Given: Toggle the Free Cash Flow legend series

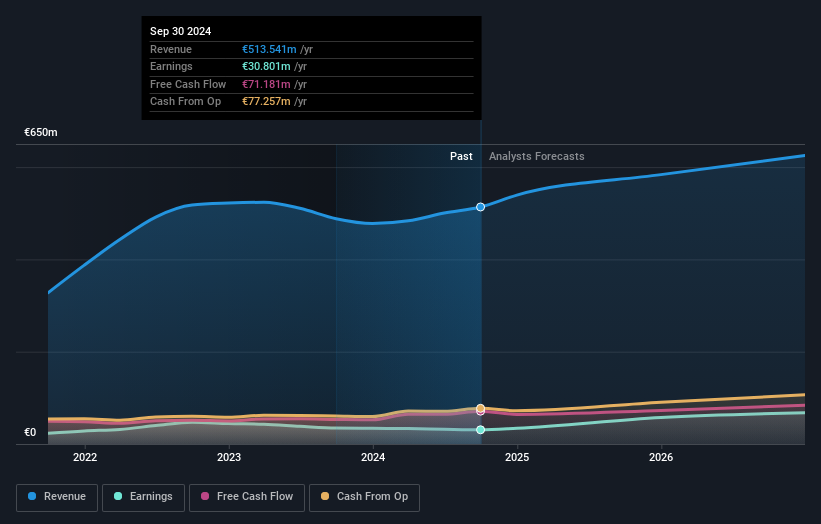Looking at the screenshot, I should point(247,497).
